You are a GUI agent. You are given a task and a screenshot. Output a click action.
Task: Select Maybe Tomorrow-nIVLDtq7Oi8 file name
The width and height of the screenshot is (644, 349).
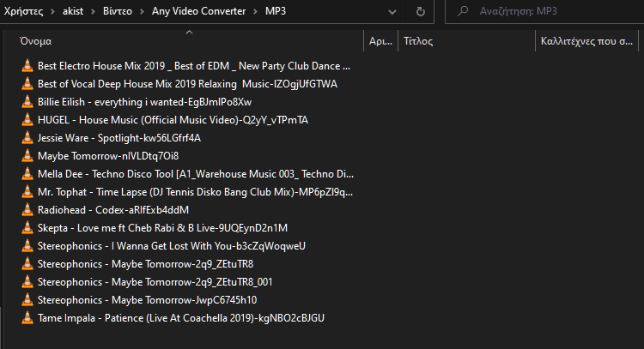pos(108,156)
